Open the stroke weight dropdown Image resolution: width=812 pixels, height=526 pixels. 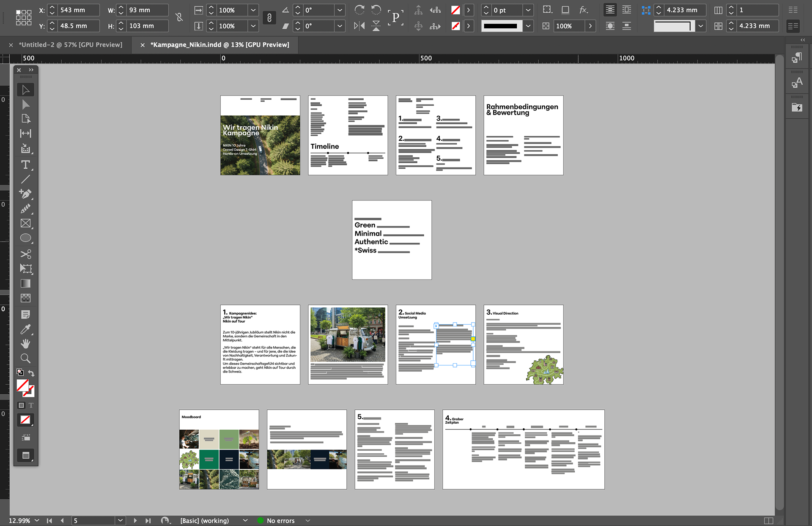(528, 10)
